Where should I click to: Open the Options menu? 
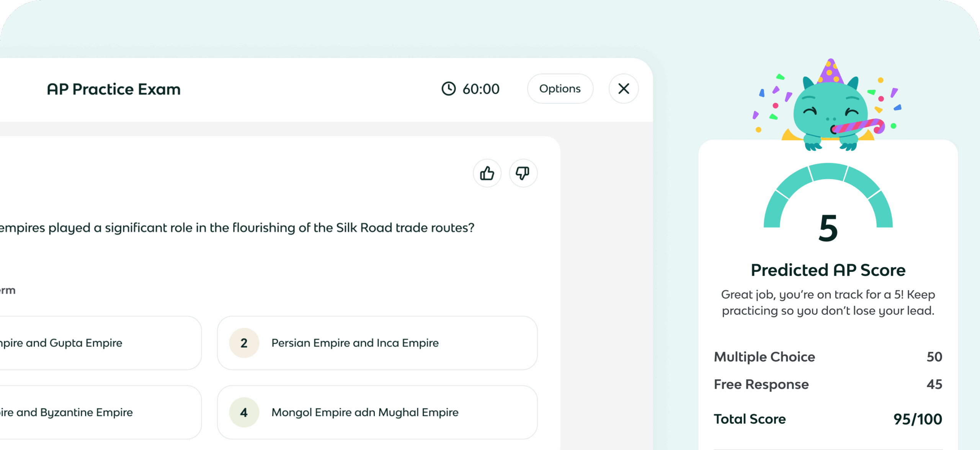(560, 89)
